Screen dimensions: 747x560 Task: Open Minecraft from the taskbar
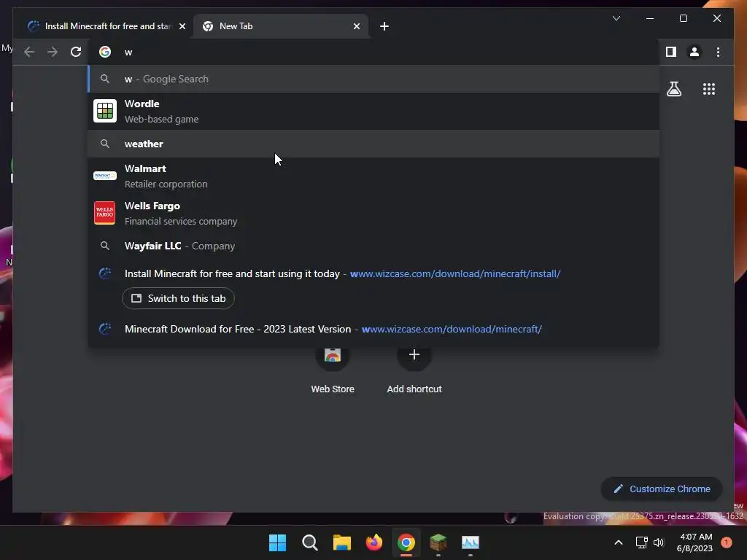click(438, 542)
